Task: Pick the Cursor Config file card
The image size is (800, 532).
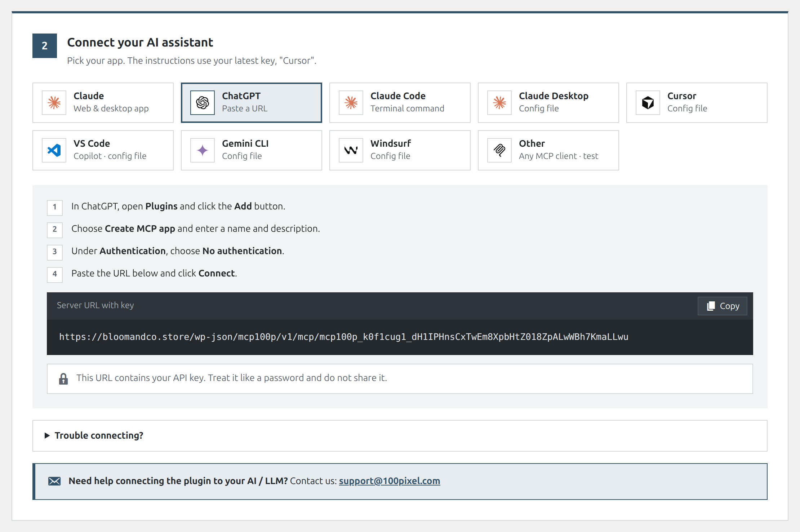Action: pyautogui.click(x=697, y=103)
